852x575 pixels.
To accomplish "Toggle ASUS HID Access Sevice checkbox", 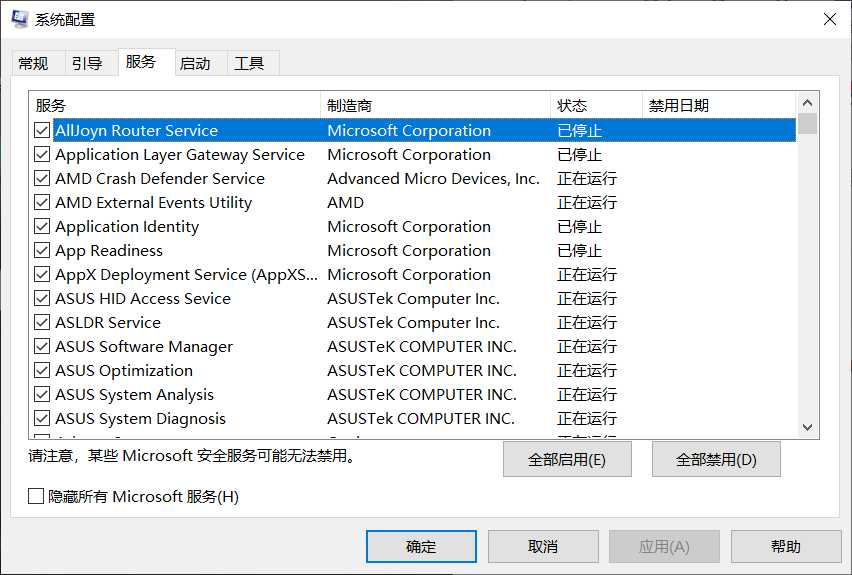I will 42,298.
